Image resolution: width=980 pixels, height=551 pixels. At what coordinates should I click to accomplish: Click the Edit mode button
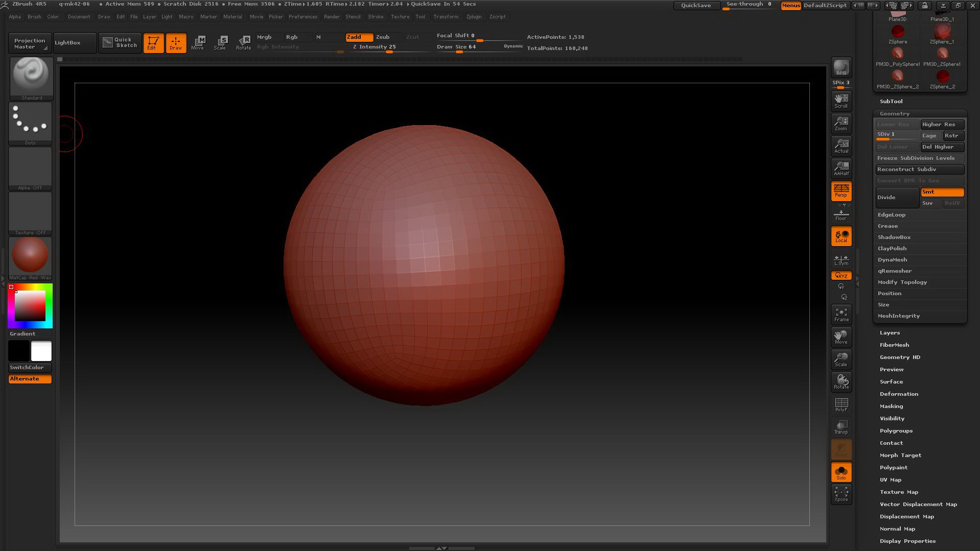153,43
